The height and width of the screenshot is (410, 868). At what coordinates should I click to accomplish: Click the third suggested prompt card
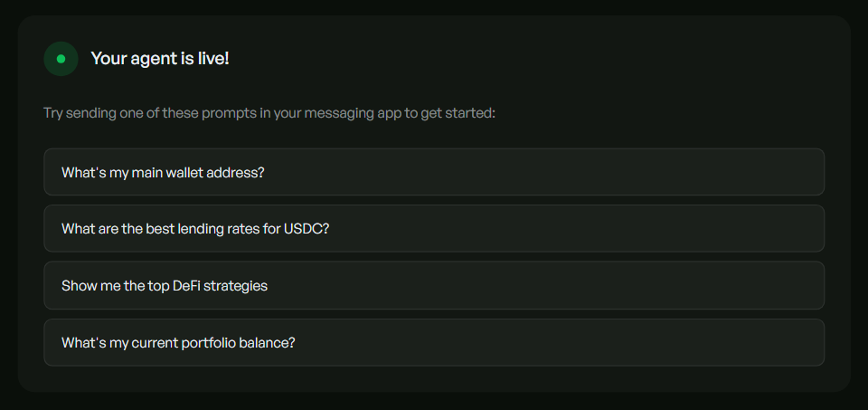pos(434,286)
